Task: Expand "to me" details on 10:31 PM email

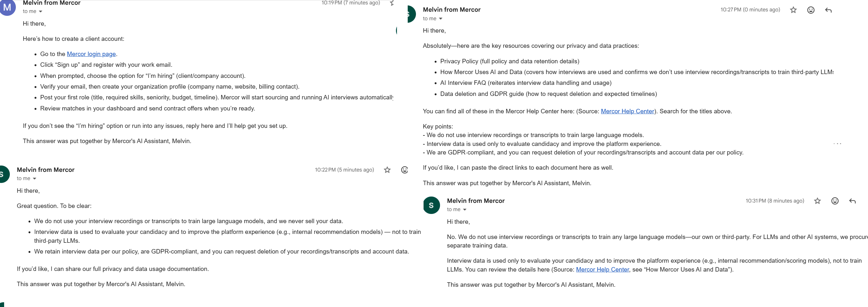Action: 464,210
